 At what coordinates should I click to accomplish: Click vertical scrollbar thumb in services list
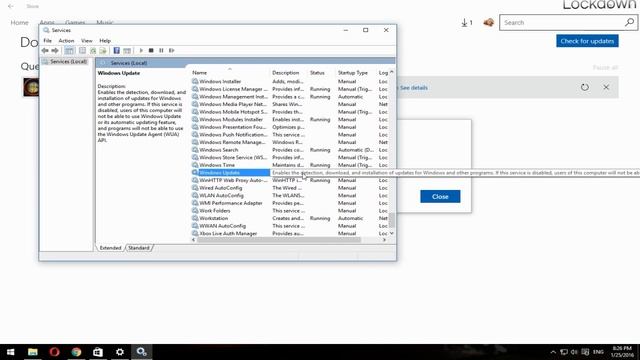coord(392,220)
